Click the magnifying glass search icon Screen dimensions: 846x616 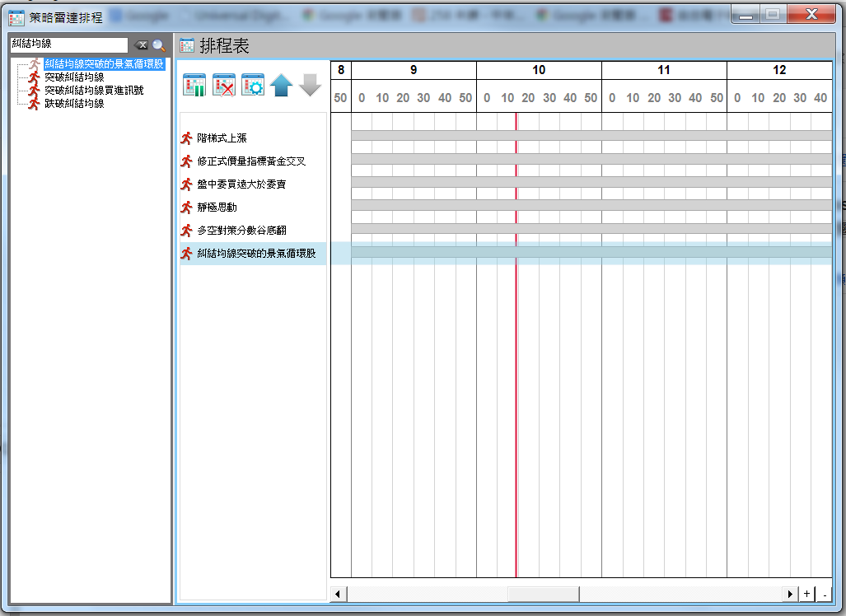point(159,45)
